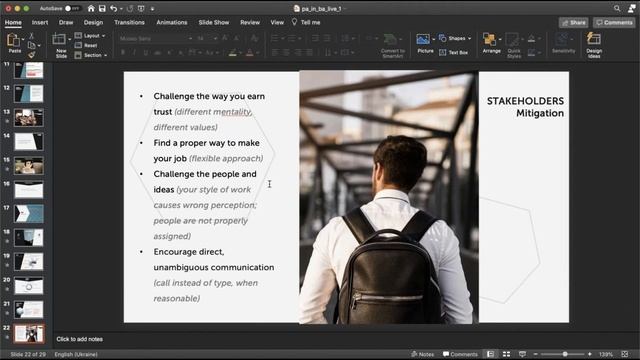Open the Undo history dropdown arrow
Image resolution: width=640 pixels, height=360 pixels.
tap(121, 9)
